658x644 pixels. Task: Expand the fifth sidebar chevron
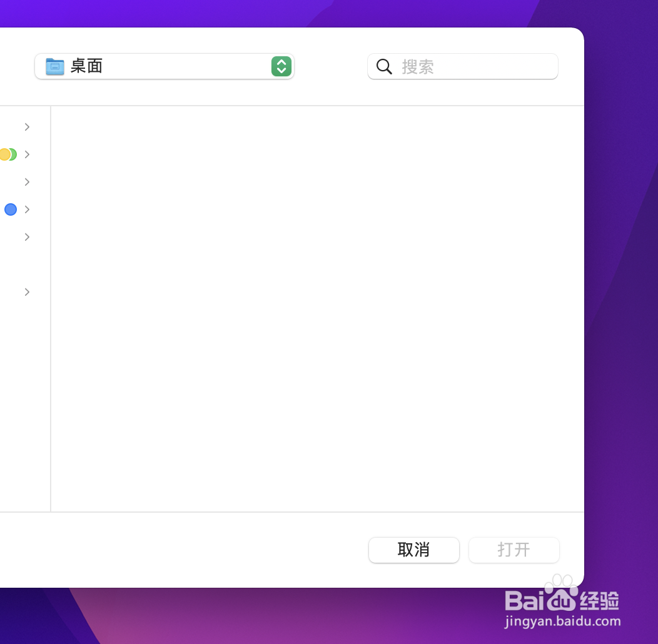(x=27, y=237)
